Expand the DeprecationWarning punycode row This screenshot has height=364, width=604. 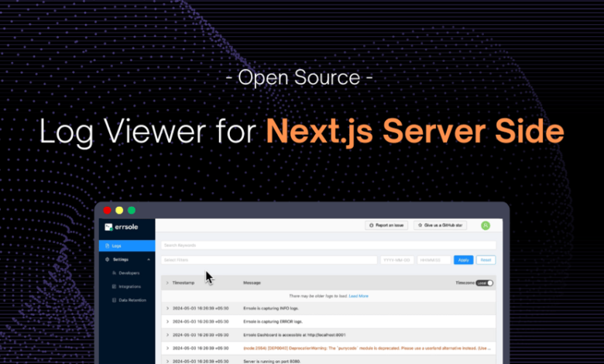coord(167,349)
